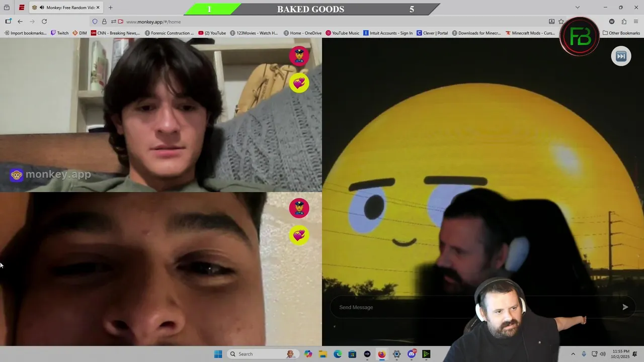
Task: Open the DIM bookmark
Action: 79,33
